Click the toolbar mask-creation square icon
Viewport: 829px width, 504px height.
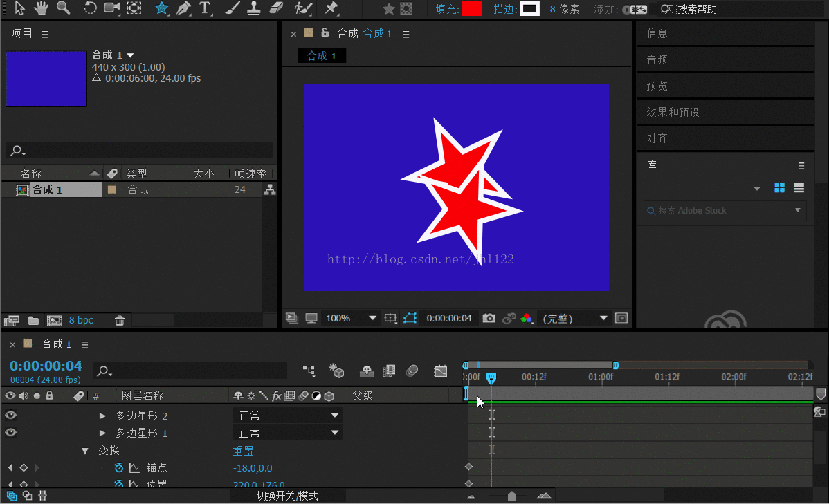coord(406,9)
